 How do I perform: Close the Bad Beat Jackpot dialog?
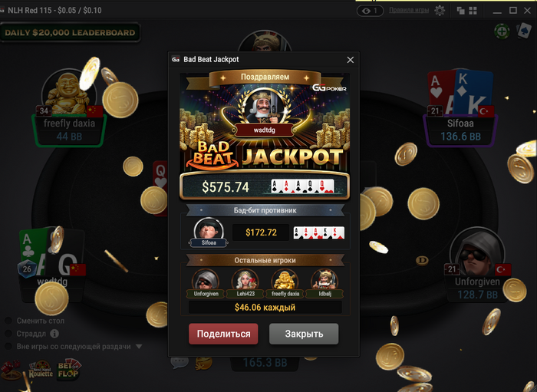click(350, 60)
